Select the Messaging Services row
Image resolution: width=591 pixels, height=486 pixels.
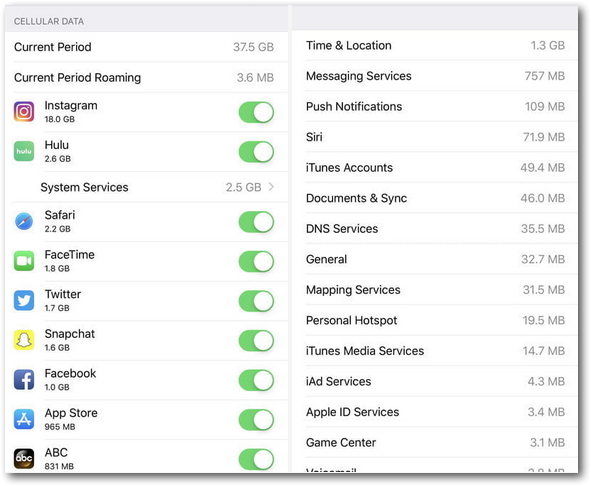click(435, 76)
